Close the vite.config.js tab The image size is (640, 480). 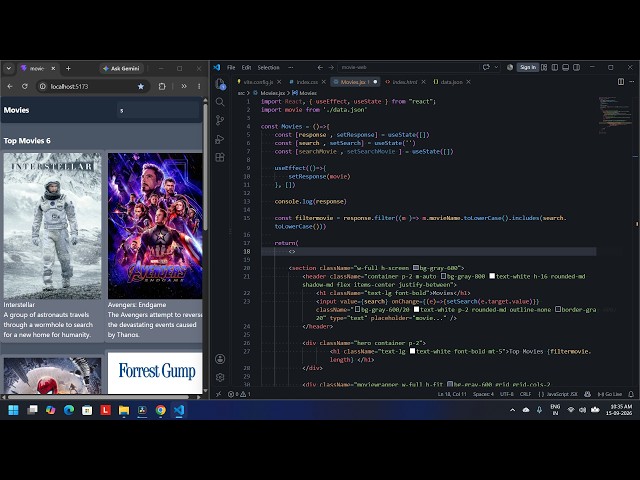click(x=279, y=82)
